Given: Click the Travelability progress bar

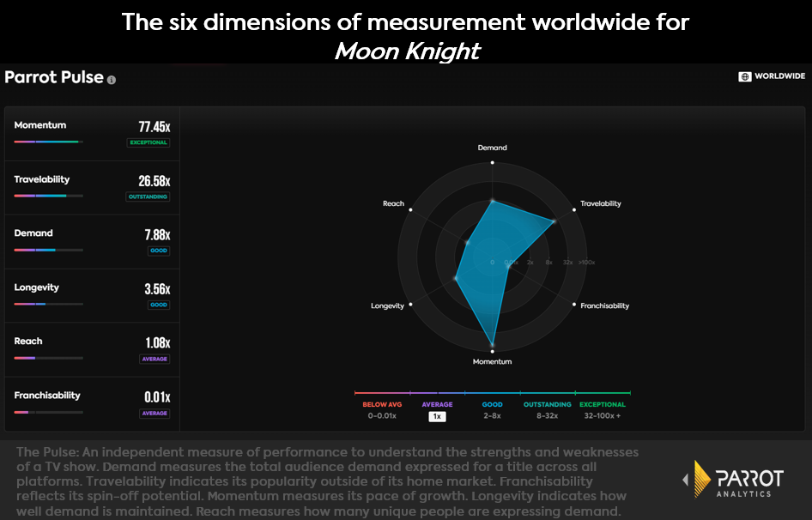Looking at the screenshot, I should 49,196.
